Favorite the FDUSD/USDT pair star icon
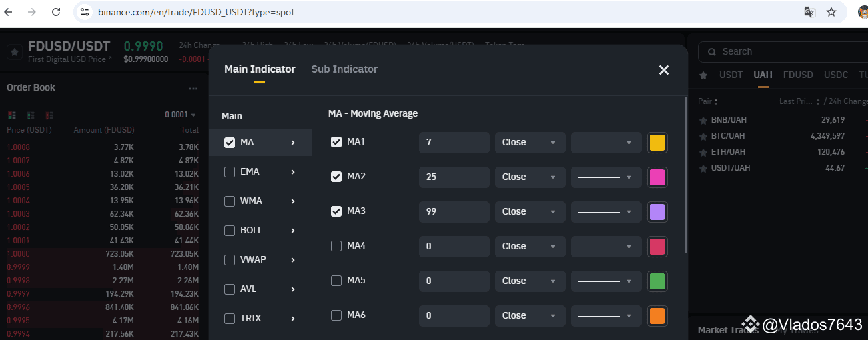Viewport: 868px width, 340px height. click(x=14, y=52)
